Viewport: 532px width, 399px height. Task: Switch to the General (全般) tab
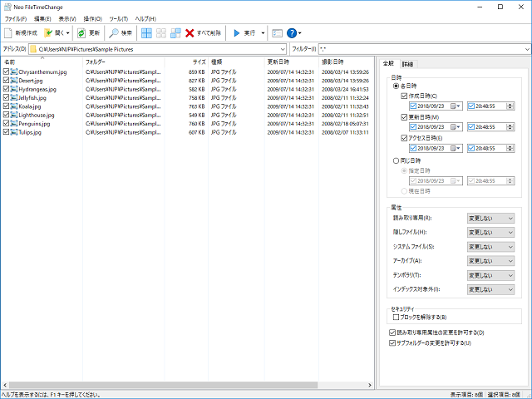click(x=388, y=63)
